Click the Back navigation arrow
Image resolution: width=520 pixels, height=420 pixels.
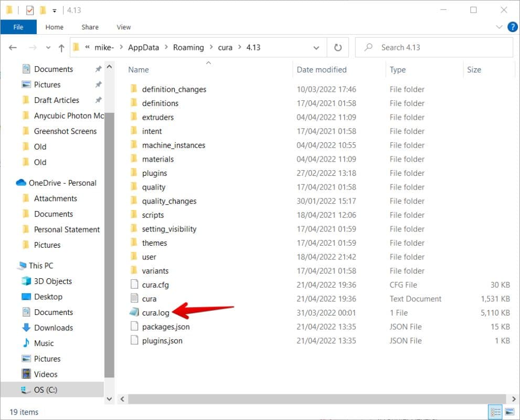pyautogui.click(x=13, y=48)
